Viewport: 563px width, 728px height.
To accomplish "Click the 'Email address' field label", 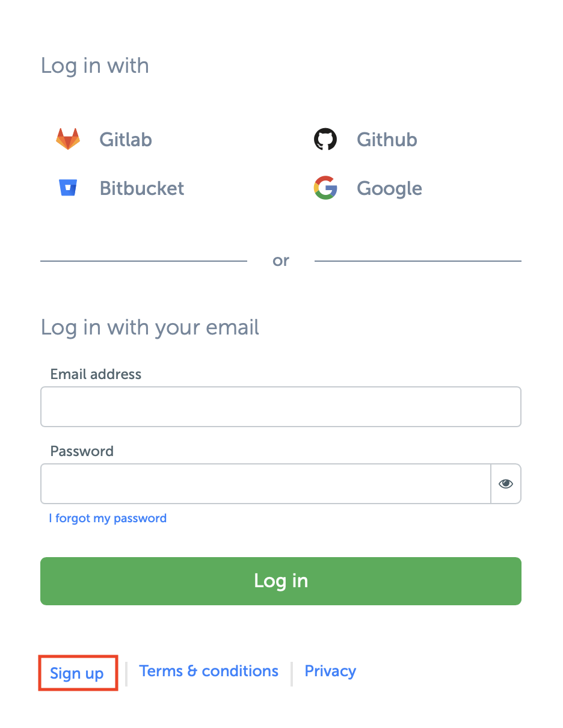I will 96,374.
